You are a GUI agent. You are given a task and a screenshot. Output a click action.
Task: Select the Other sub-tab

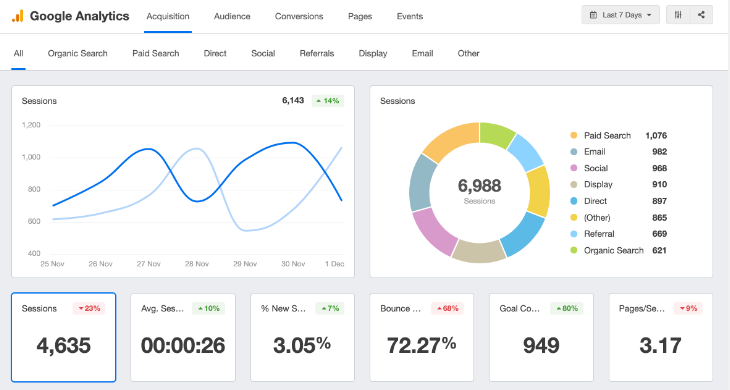[x=468, y=54]
